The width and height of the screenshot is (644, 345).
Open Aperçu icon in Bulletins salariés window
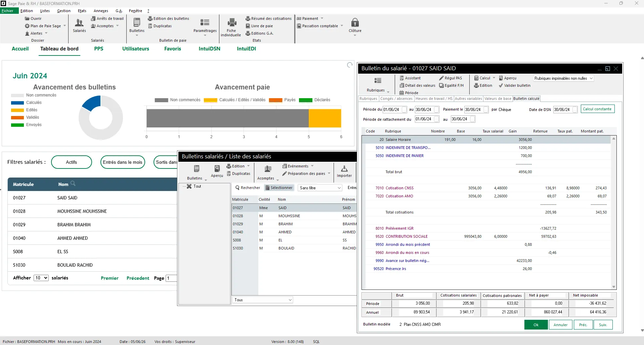click(217, 169)
